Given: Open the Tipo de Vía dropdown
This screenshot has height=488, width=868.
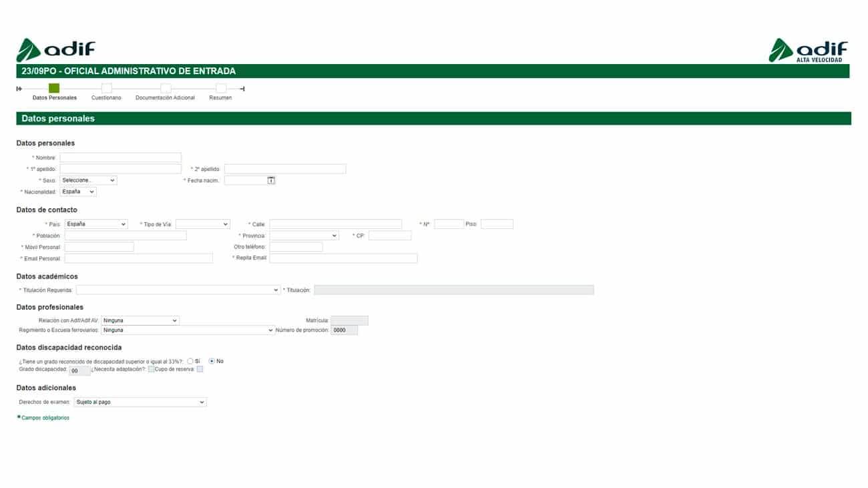Looking at the screenshot, I should (203, 224).
